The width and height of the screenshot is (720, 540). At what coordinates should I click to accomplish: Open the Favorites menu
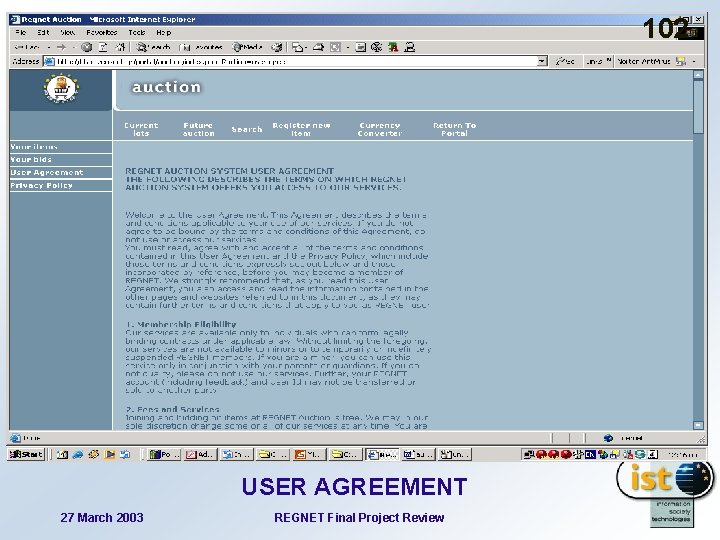click(101, 33)
